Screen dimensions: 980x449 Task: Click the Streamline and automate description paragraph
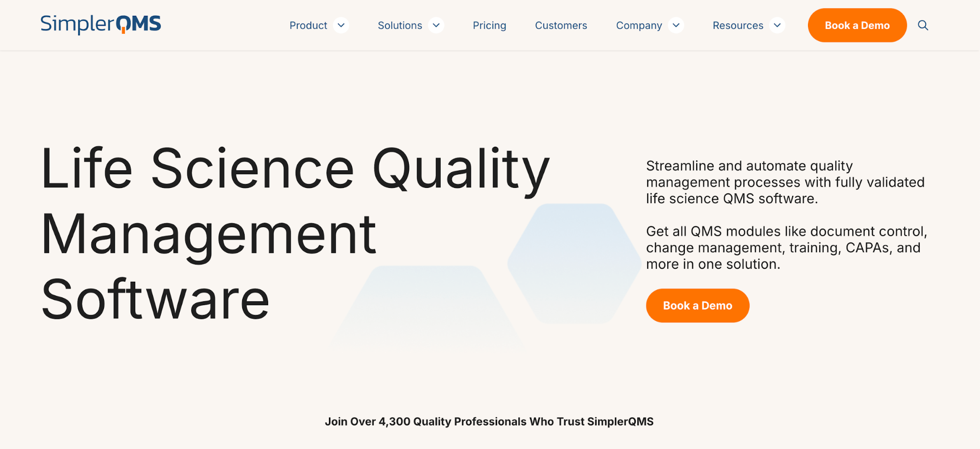[784, 182]
